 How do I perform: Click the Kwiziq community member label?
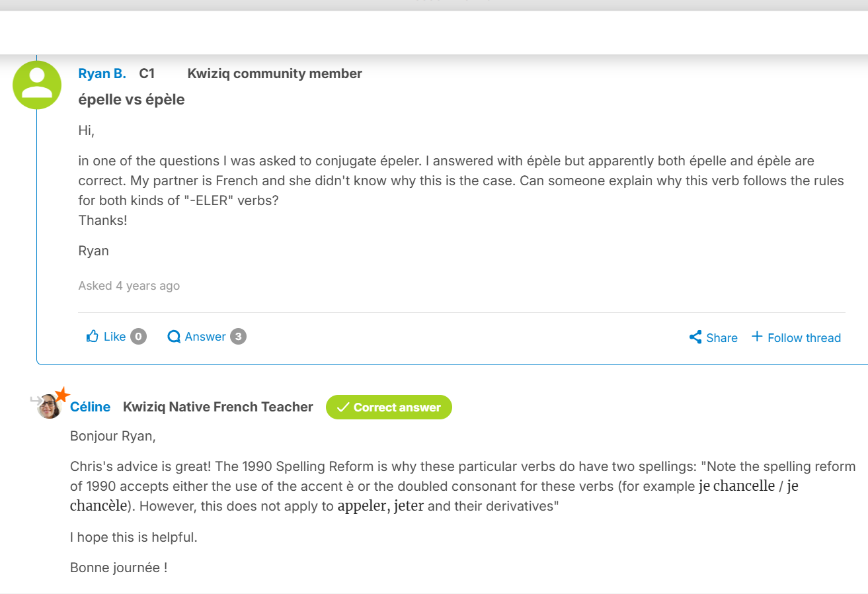[274, 73]
